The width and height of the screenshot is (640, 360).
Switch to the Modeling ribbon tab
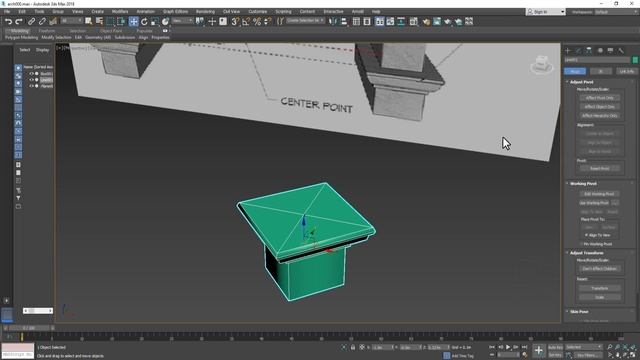pyautogui.click(x=19, y=31)
